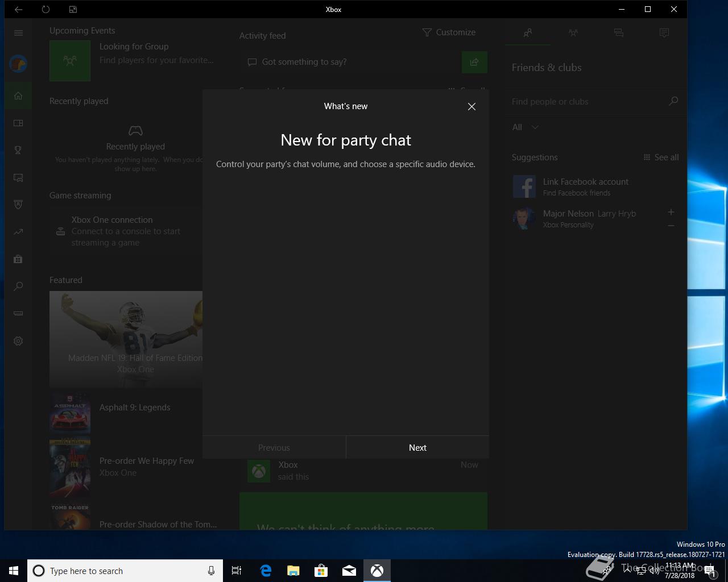
Task: Open Major Nelson suggestion
Action: pos(589,218)
